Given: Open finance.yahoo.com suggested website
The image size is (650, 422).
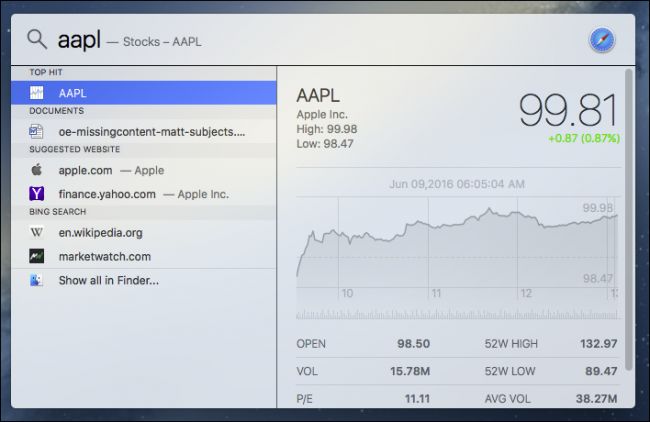Looking at the screenshot, I should (144, 194).
